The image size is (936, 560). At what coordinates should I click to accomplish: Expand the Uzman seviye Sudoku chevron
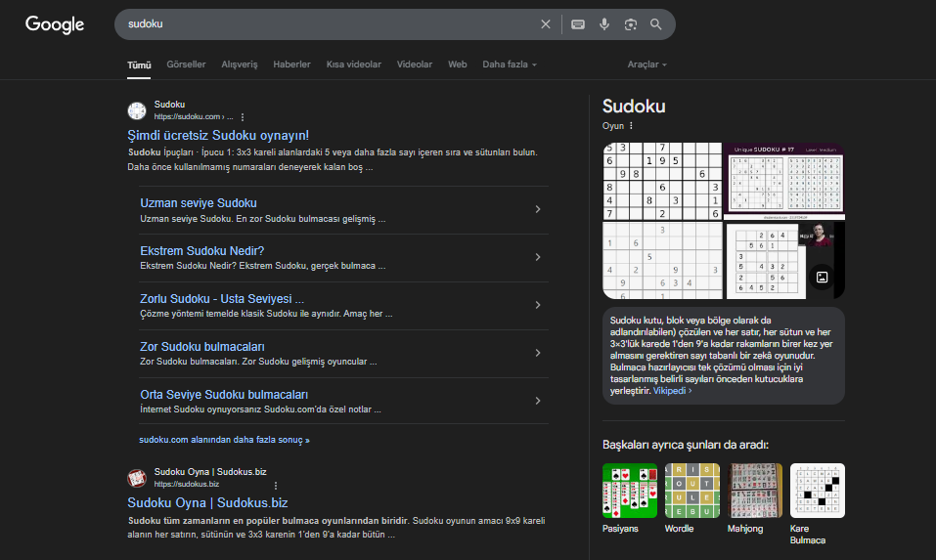pyautogui.click(x=538, y=209)
